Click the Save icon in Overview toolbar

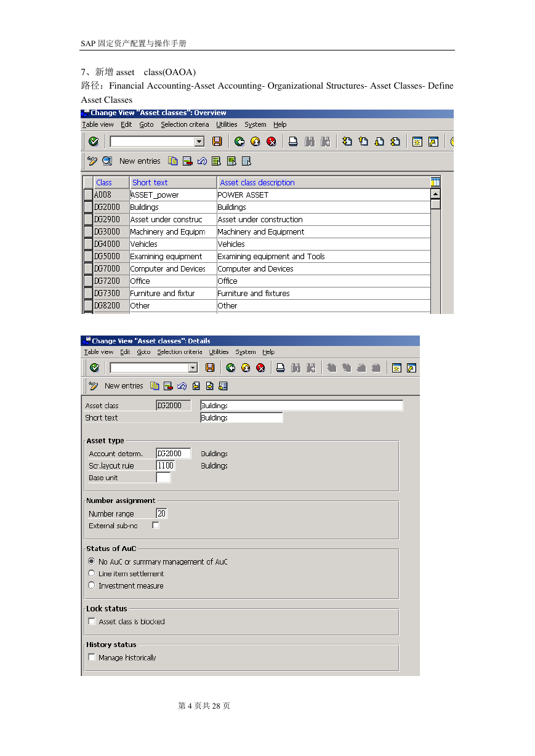pyautogui.click(x=217, y=142)
